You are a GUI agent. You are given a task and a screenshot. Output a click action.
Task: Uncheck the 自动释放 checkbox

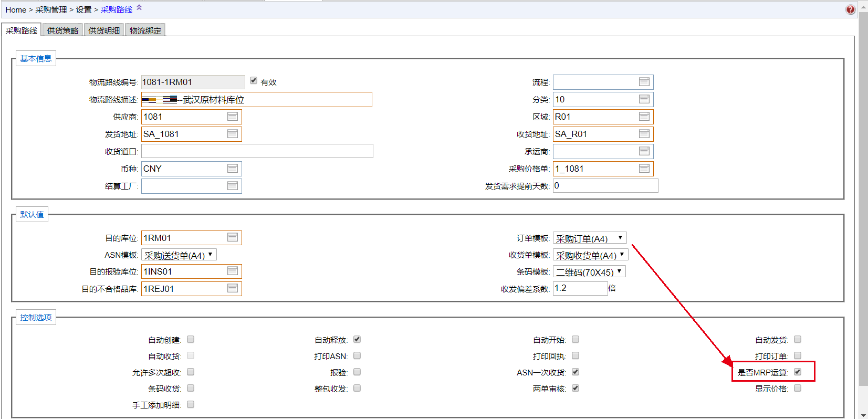pos(357,339)
